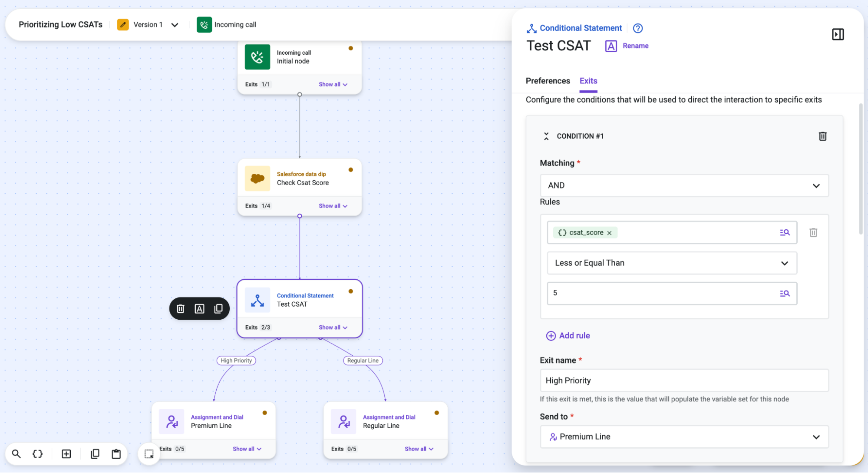Open the Less or Equal Than dropdown
The height and width of the screenshot is (473, 868).
click(672, 263)
